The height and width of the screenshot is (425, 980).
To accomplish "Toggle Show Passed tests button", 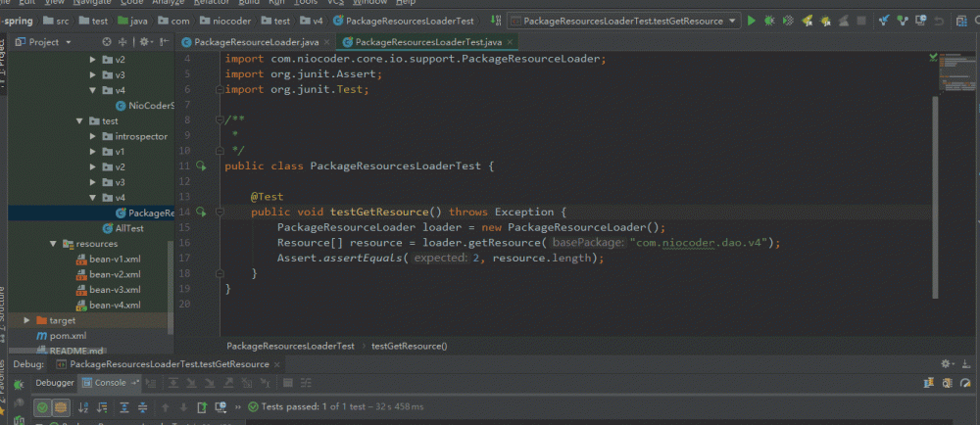I will coord(42,407).
